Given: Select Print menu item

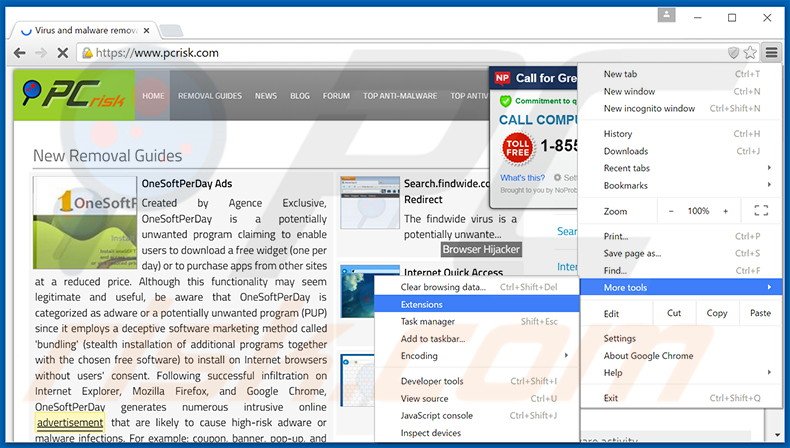Looking at the screenshot, I should (681, 236).
